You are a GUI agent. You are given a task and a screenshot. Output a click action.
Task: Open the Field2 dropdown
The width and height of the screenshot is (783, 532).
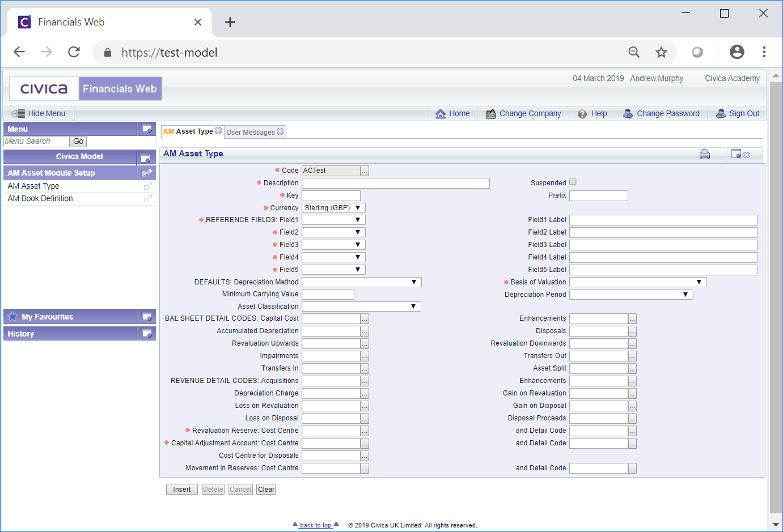click(333, 232)
